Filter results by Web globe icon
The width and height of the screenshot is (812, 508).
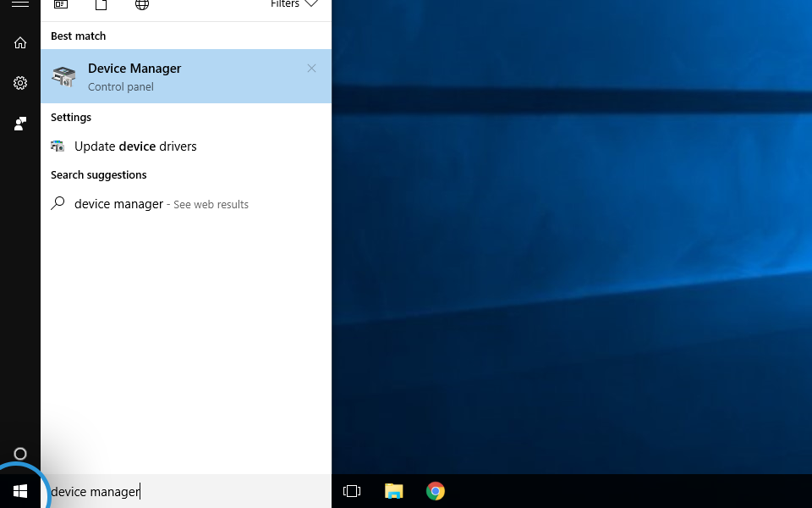[142, 5]
